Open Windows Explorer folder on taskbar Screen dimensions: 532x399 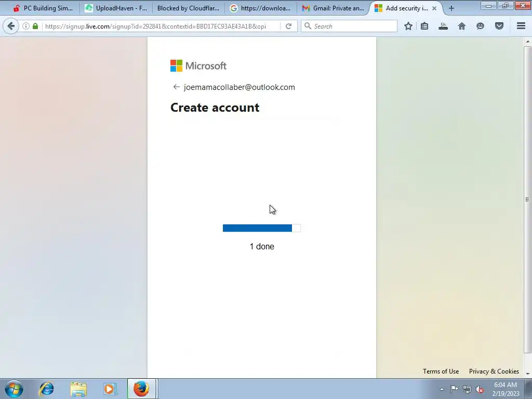click(x=78, y=389)
